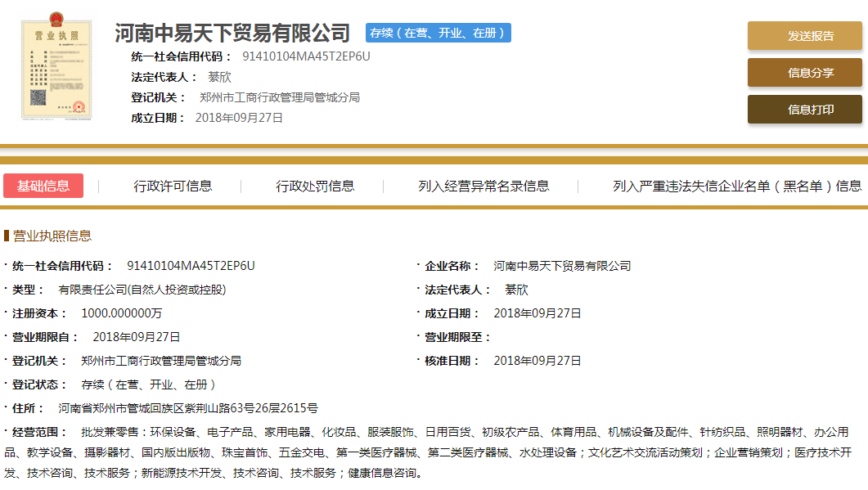Click the 登记状态 value in license details
Viewport: 868px width, 490px height.
click(x=149, y=384)
